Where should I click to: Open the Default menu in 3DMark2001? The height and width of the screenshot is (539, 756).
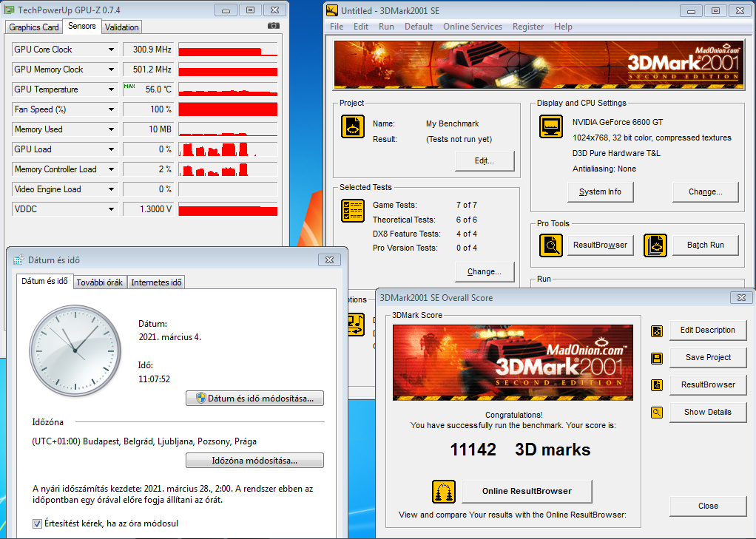point(419,27)
